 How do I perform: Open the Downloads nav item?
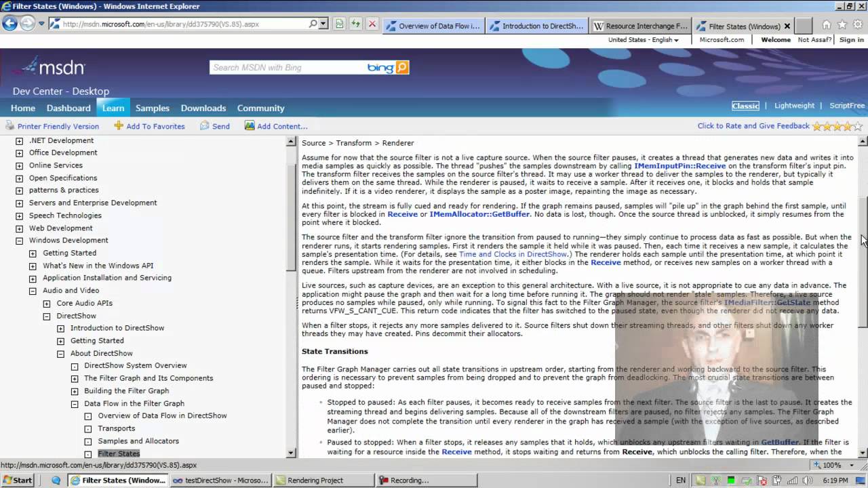[203, 108]
